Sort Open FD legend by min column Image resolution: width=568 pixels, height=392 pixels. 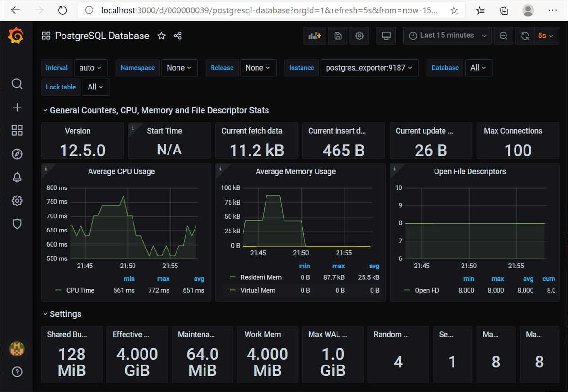click(x=469, y=279)
